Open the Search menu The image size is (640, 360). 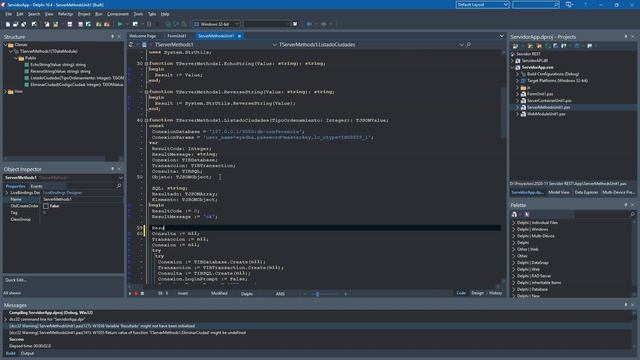click(34, 14)
